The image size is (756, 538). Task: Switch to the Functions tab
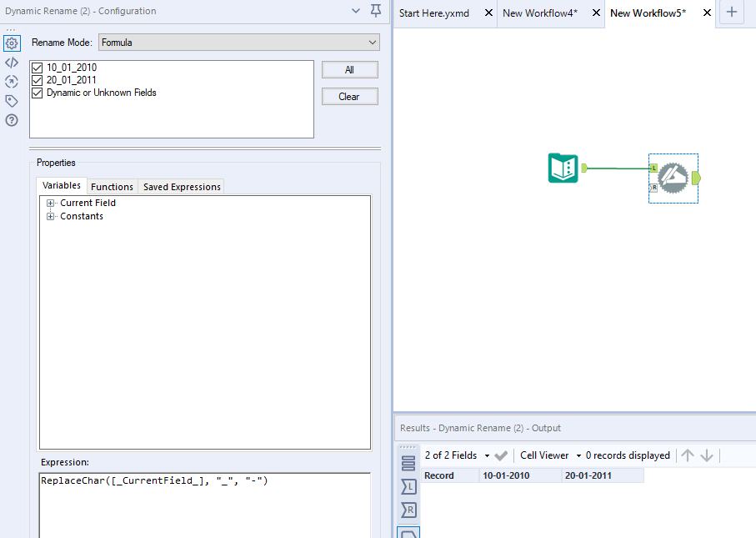point(112,186)
